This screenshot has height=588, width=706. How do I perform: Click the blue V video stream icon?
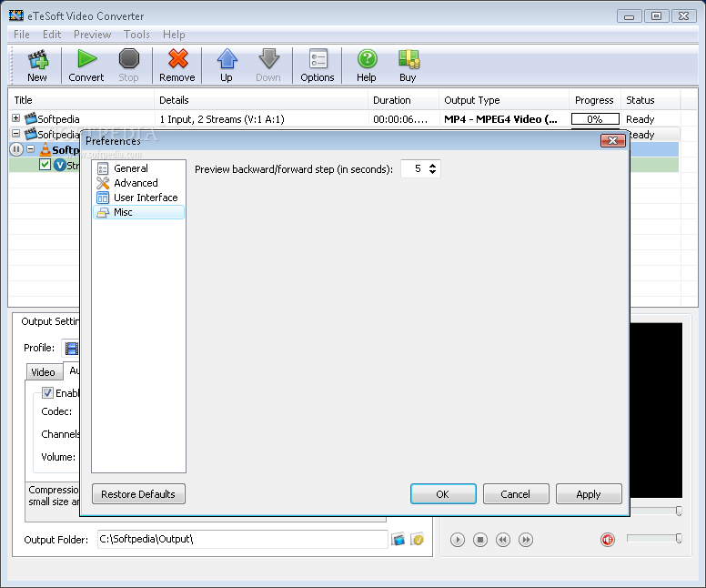pyautogui.click(x=59, y=165)
